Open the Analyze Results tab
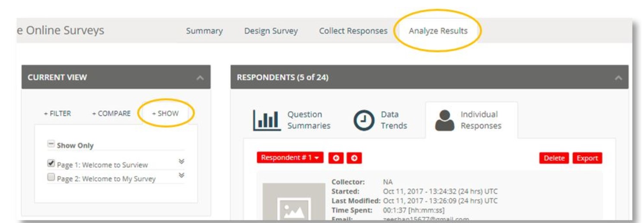The width and height of the screenshot is (644, 223). coord(438,31)
